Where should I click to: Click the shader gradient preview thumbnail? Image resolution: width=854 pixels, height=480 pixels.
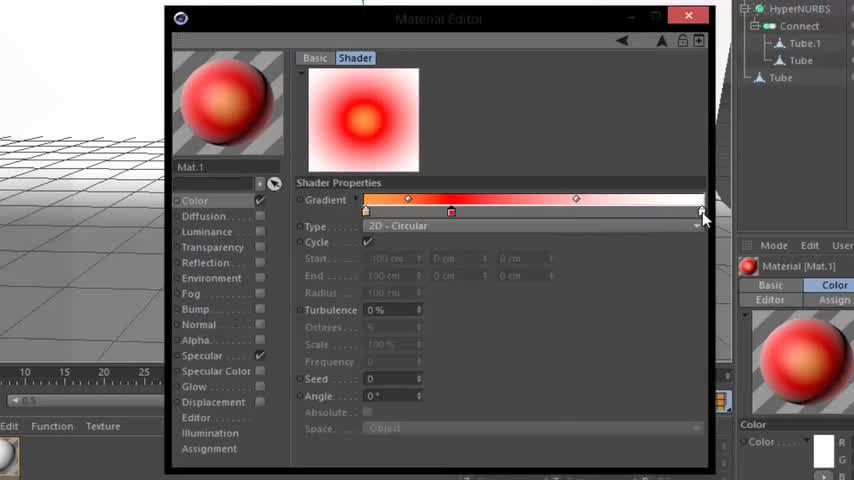point(364,120)
